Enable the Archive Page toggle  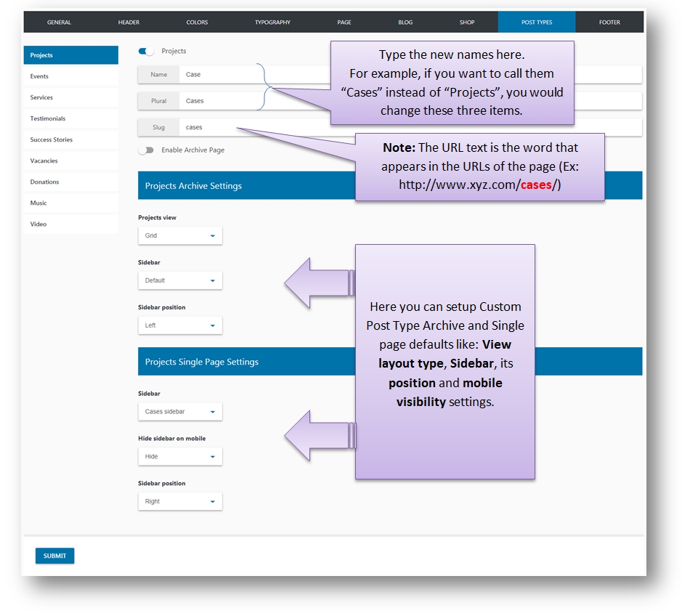146,150
